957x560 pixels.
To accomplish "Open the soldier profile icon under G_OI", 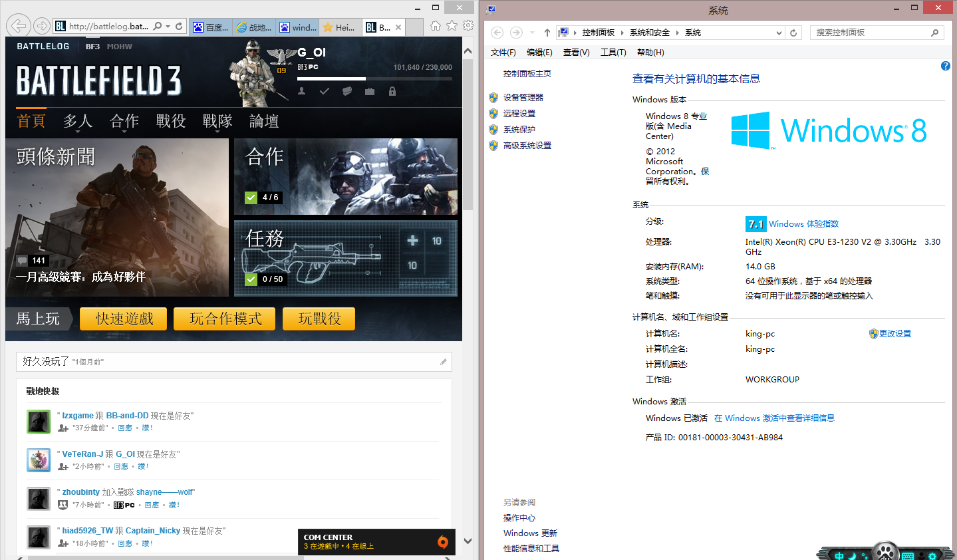I will pyautogui.click(x=302, y=91).
